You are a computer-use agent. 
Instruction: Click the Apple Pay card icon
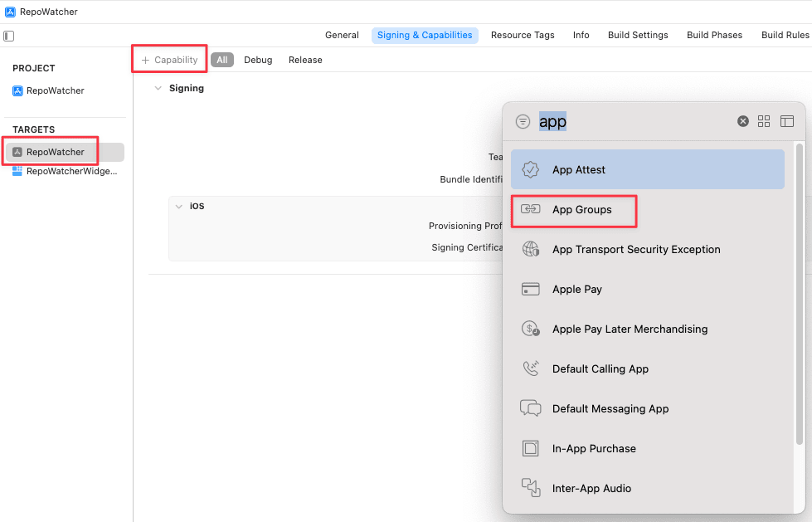530,289
